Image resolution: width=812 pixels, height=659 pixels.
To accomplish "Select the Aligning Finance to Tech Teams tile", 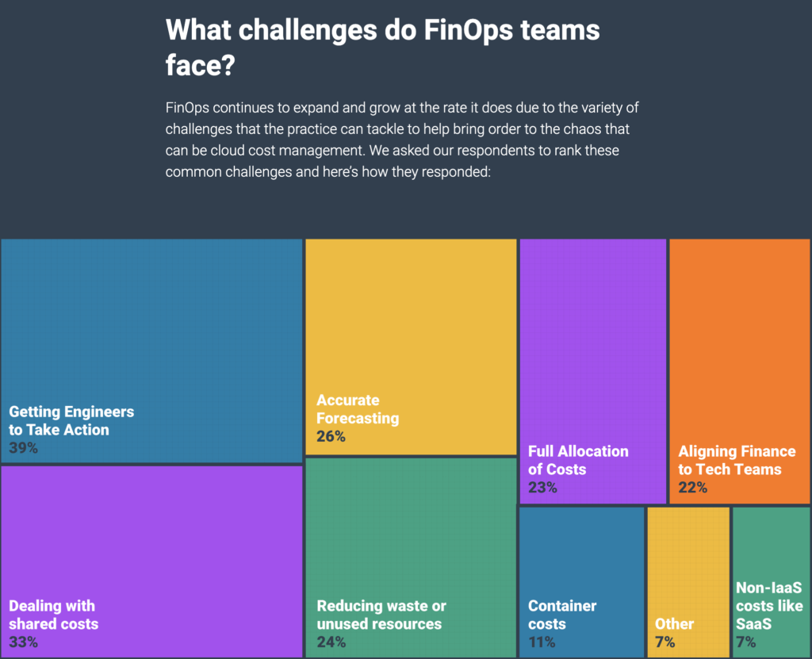I will pyautogui.click(x=740, y=371).
